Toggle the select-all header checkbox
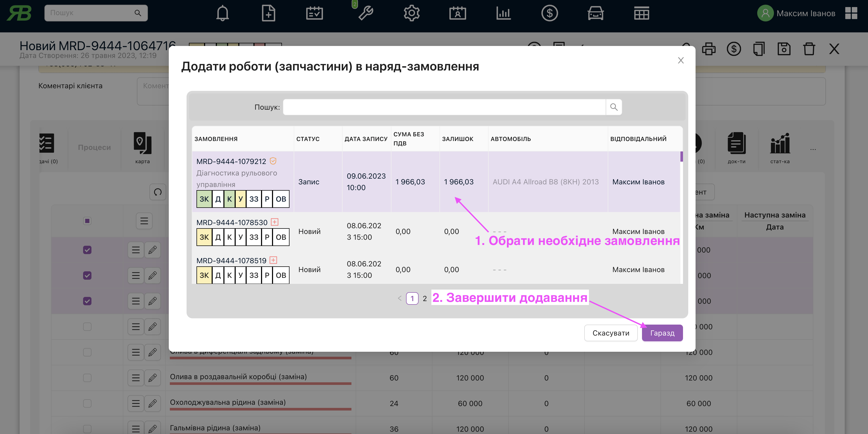Viewport: 868px width, 434px height. click(x=87, y=221)
